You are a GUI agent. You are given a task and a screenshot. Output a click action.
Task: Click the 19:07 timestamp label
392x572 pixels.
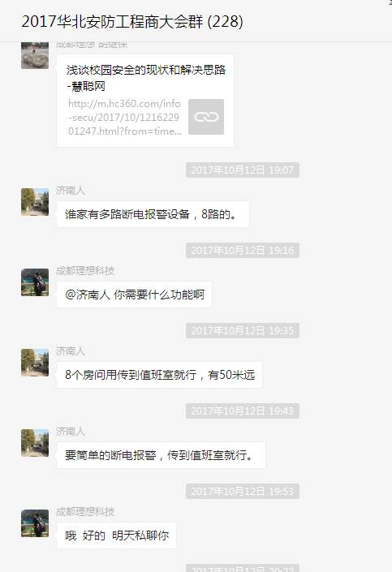[243, 170]
